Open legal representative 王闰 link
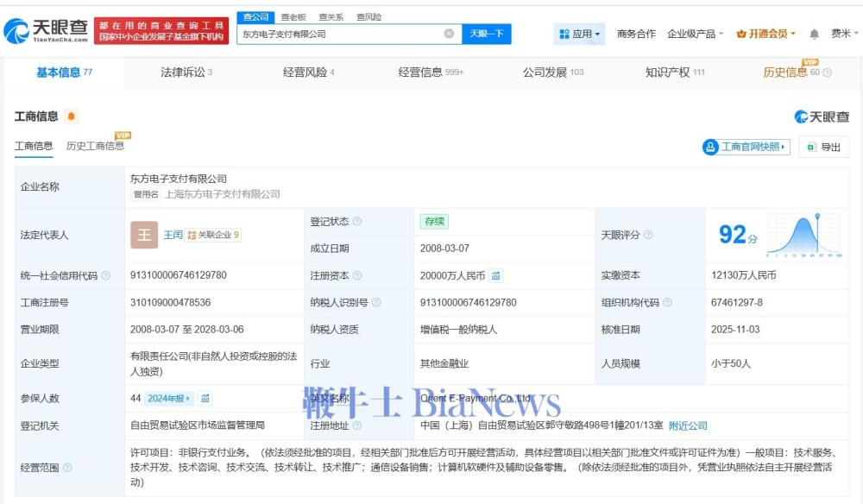 [173, 235]
